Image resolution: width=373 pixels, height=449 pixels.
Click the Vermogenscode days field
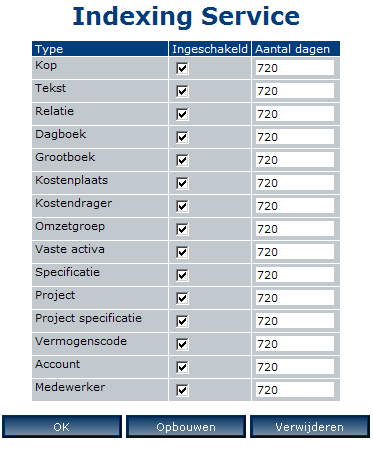(295, 344)
